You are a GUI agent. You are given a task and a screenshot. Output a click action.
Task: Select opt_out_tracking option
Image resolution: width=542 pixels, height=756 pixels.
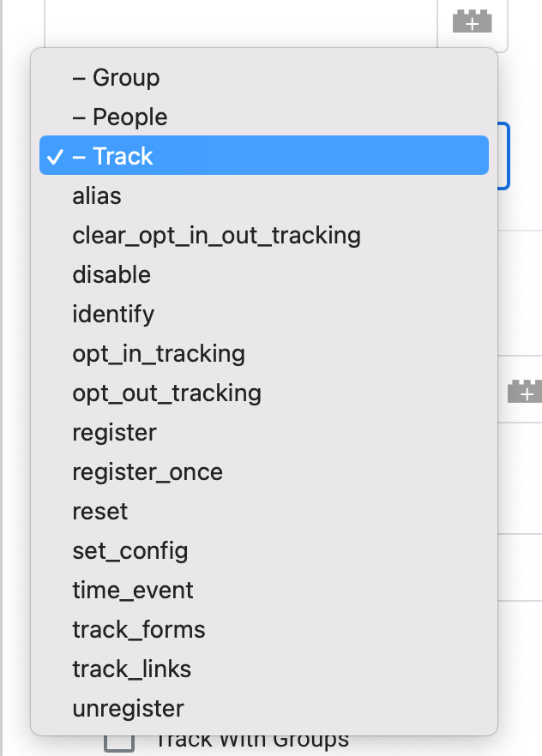tap(166, 393)
